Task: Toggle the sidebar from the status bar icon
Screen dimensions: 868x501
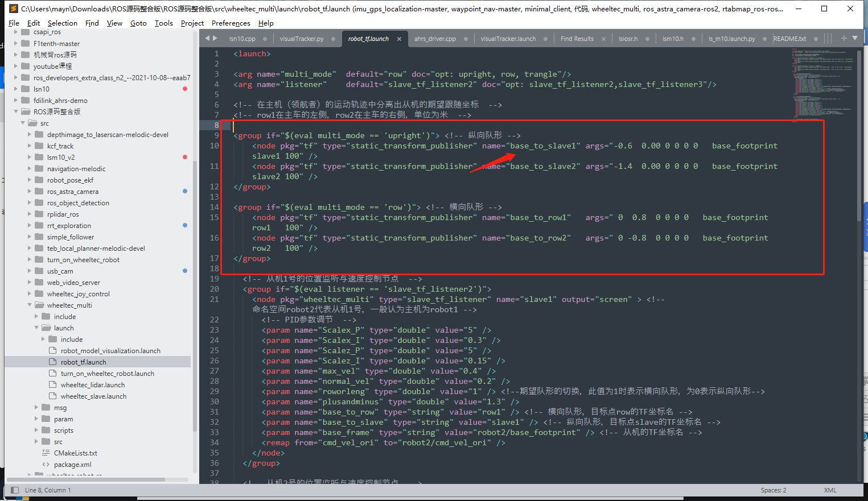Action: pos(15,490)
